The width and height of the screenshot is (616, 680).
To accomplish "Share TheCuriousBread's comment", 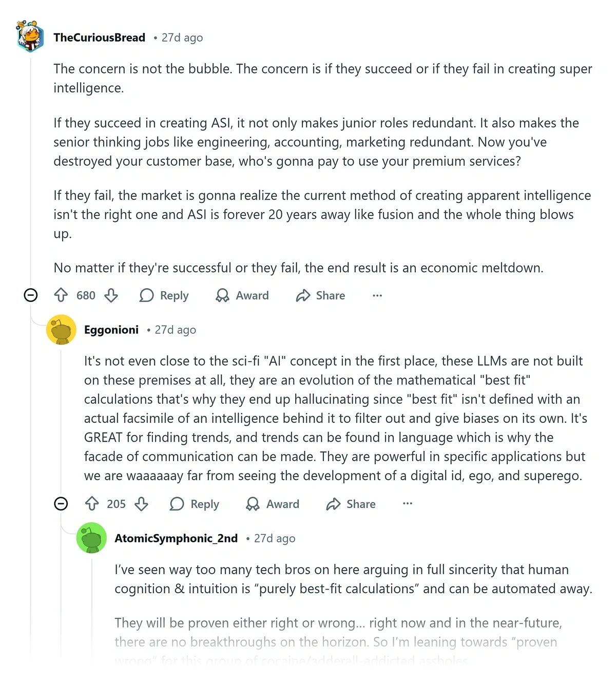I will coord(319,295).
